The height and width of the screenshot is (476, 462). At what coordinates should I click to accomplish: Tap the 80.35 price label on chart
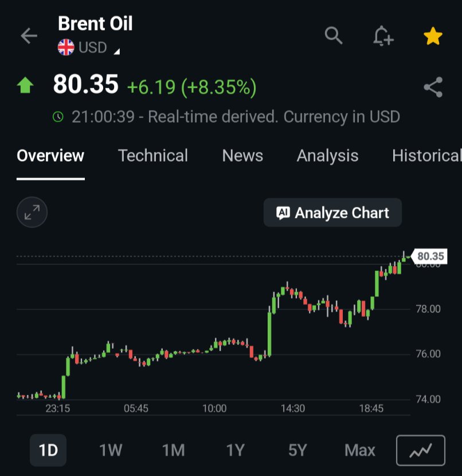(x=429, y=257)
